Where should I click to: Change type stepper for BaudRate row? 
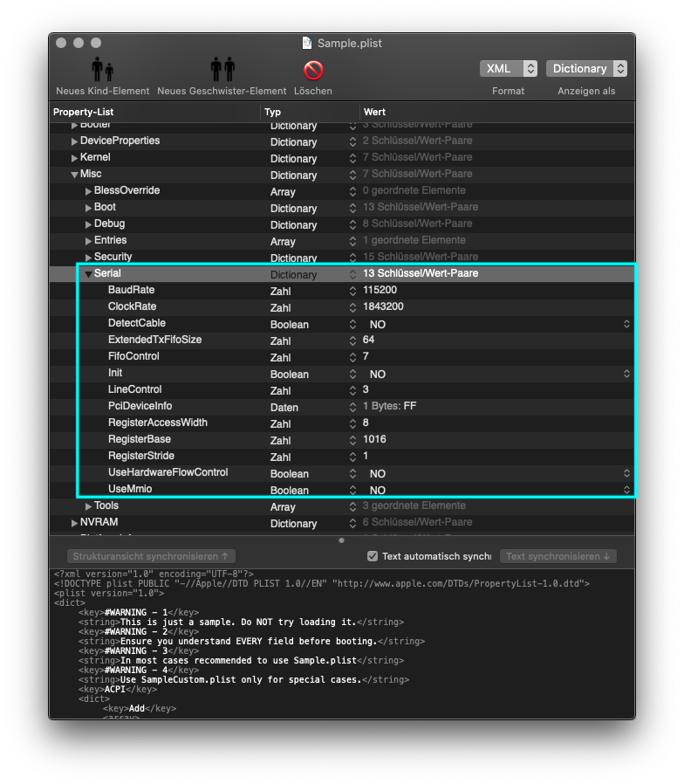[352, 291]
